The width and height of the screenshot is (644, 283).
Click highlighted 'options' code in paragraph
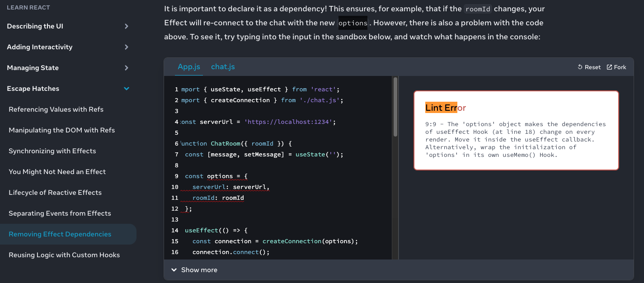point(353,23)
